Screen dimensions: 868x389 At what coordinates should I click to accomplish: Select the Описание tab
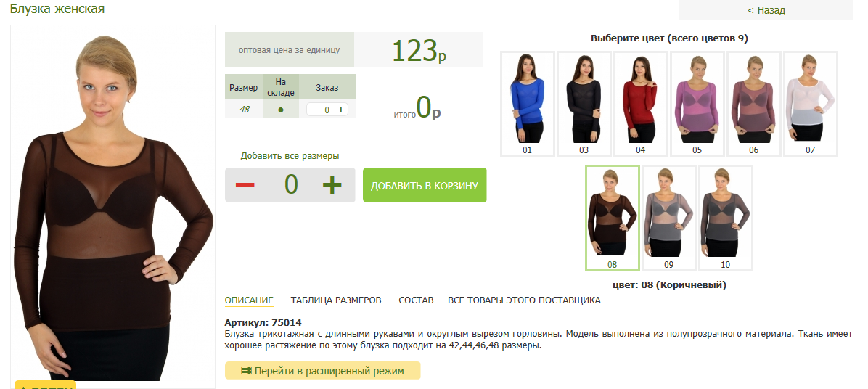[x=249, y=300]
